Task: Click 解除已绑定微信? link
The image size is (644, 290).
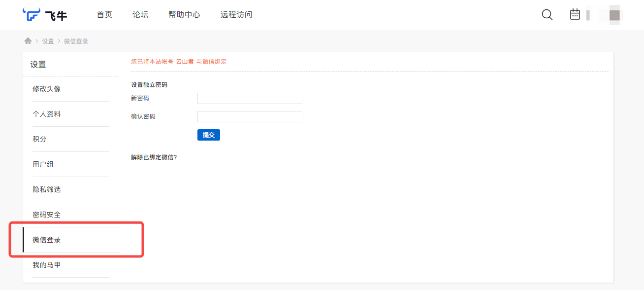Action: (154, 157)
